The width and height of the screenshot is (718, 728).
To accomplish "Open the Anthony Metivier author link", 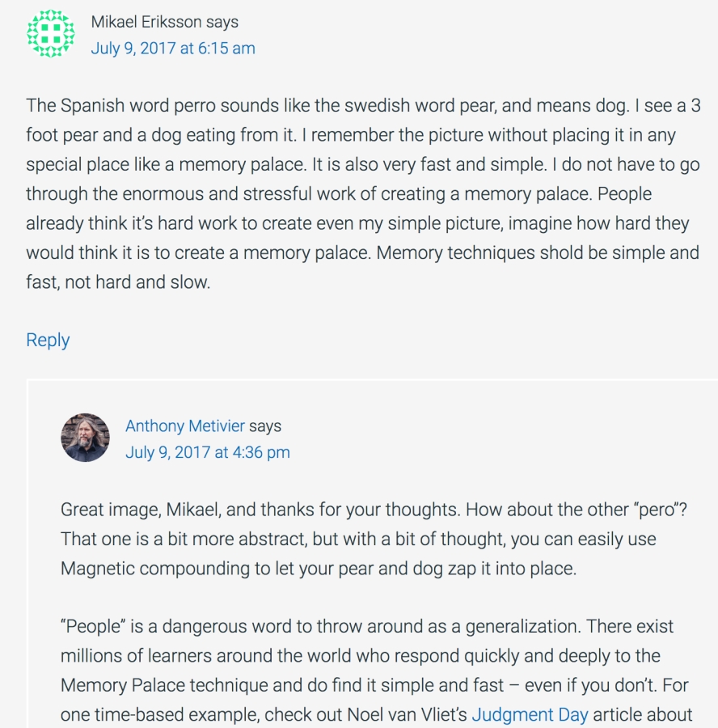I will [x=184, y=425].
